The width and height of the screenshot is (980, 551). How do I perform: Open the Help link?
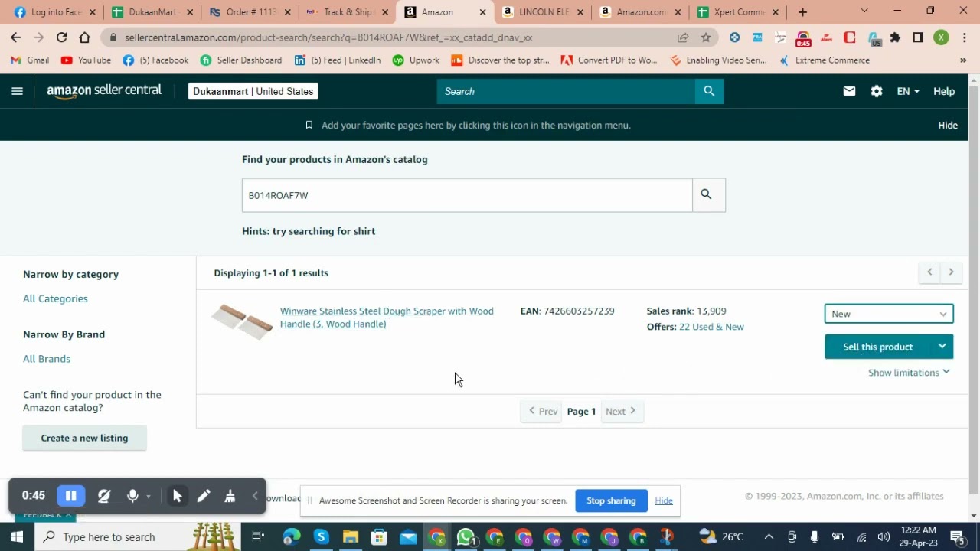[x=944, y=91]
